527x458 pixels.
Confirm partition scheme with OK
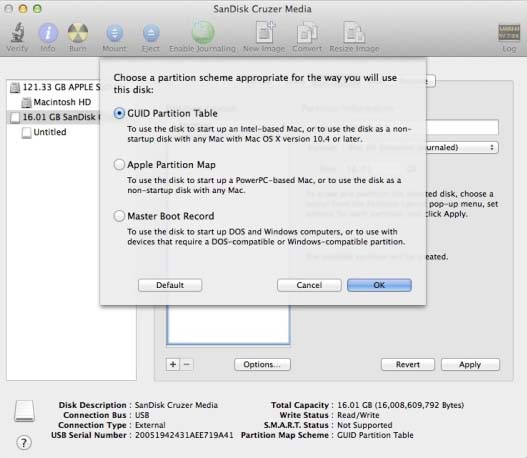tap(379, 285)
